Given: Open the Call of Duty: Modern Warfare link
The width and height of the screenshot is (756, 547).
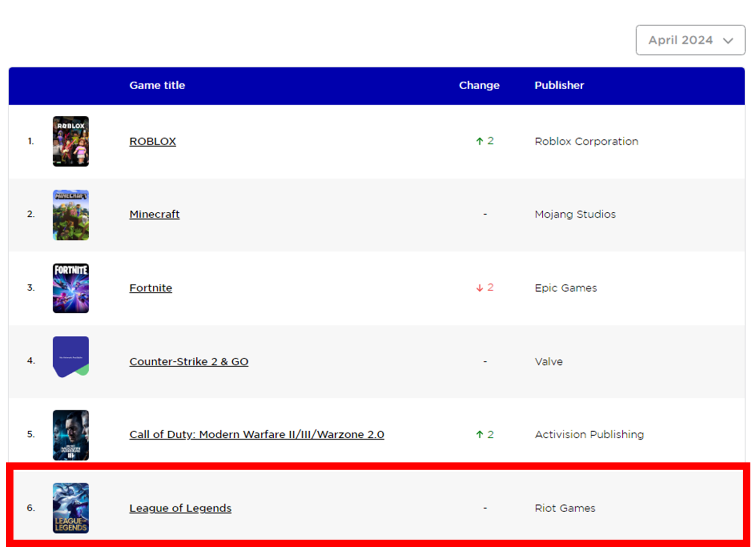Looking at the screenshot, I should [x=257, y=434].
